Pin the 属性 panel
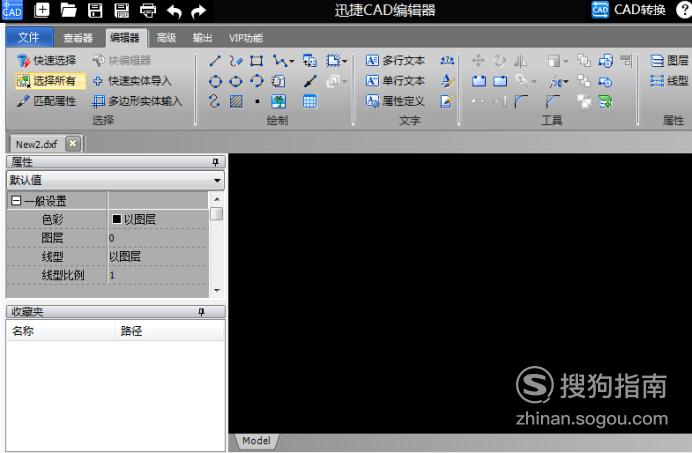Viewport: 692px width, 453px height. click(x=215, y=162)
